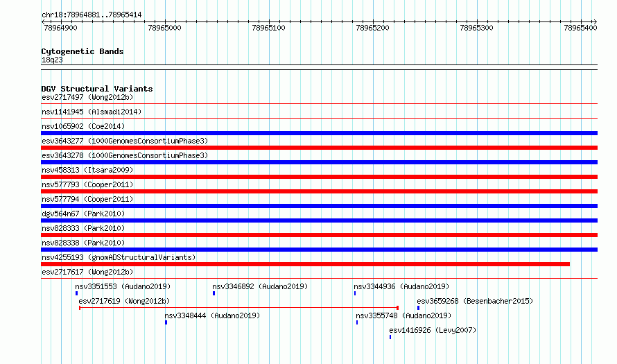The width and height of the screenshot is (617, 364).
Task: Click the chr18:78964881..78965414 region label
Action: coord(92,15)
